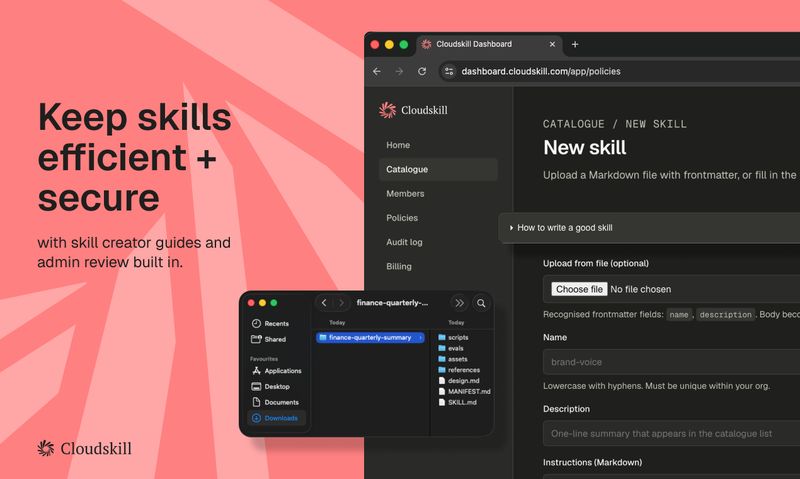Click the address bar URL

(541, 71)
